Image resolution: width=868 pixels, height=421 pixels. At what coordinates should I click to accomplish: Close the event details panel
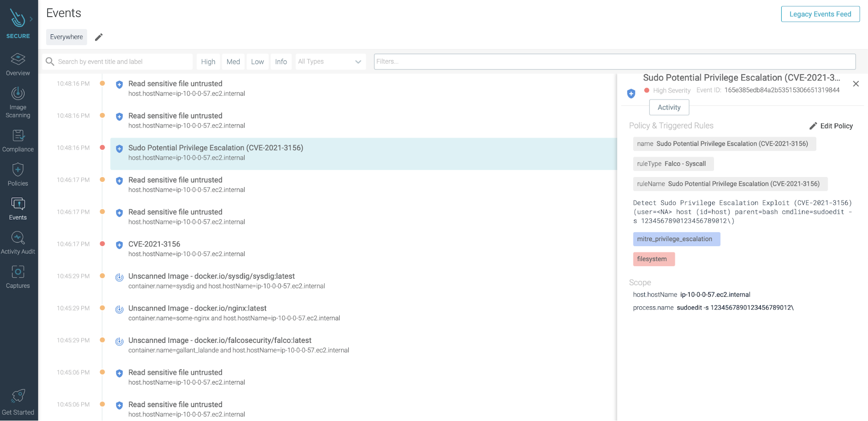[855, 84]
